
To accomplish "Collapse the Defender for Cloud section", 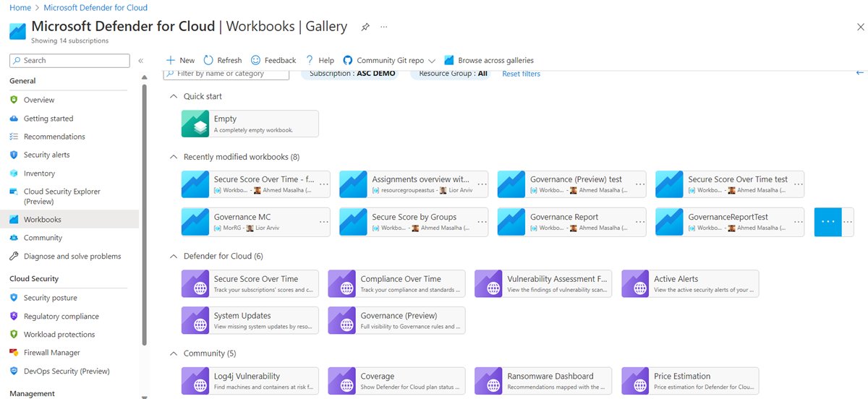I will (x=173, y=256).
